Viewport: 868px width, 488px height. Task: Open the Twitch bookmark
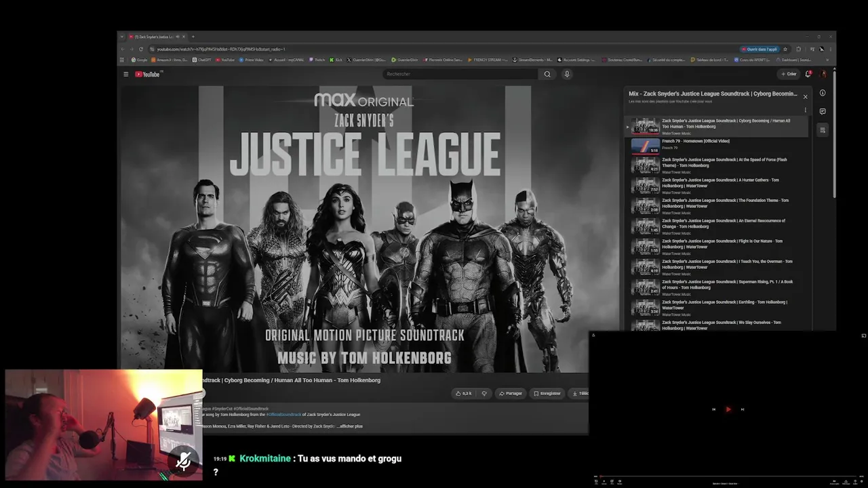(317, 60)
